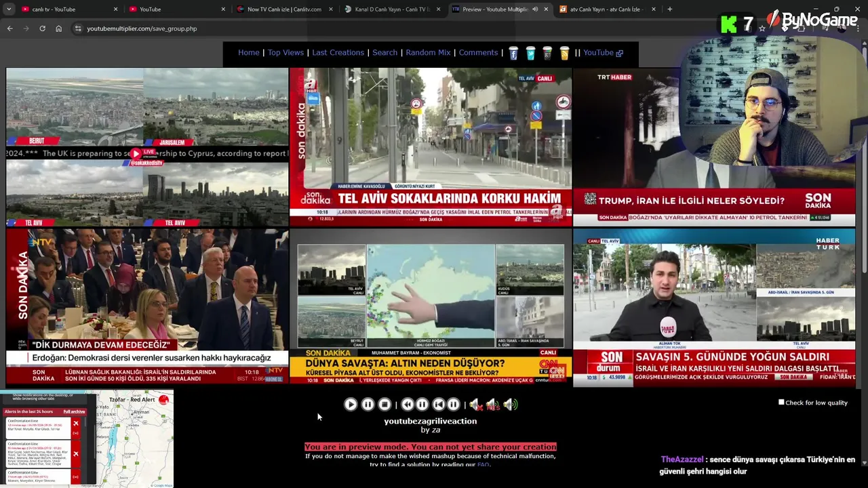Click the Beirut Jerusalem Tel Aviv multi-cam video
The height and width of the screenshot is (488, 868).
[147, 147]
